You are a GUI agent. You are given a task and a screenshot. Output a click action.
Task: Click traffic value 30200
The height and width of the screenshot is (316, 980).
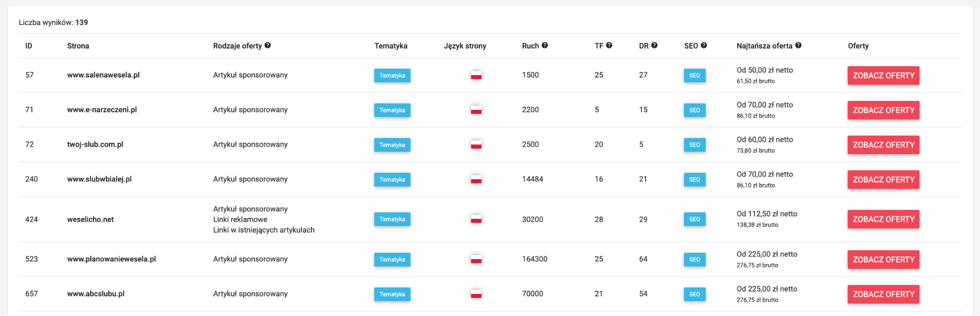tap(532, 219)
